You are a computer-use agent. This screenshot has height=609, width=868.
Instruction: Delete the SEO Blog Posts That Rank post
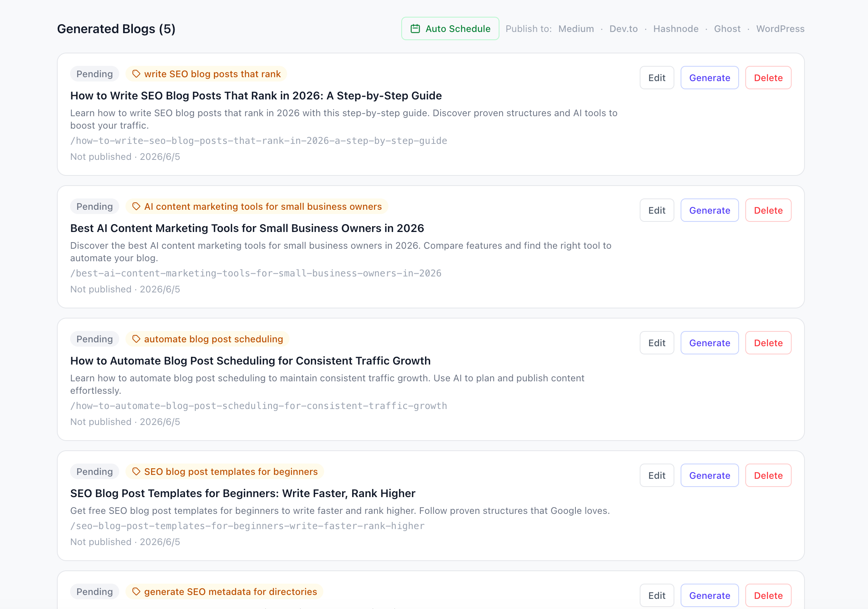click(768, 78)
